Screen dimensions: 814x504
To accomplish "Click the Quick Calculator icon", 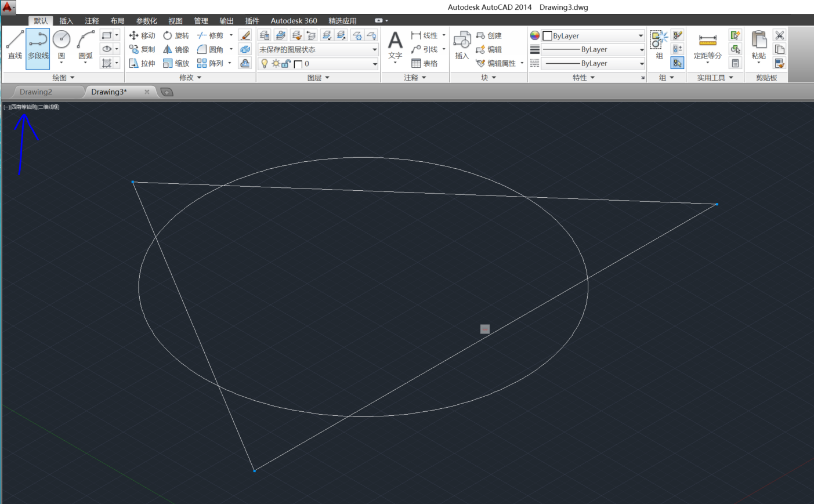I will (736, 63).
